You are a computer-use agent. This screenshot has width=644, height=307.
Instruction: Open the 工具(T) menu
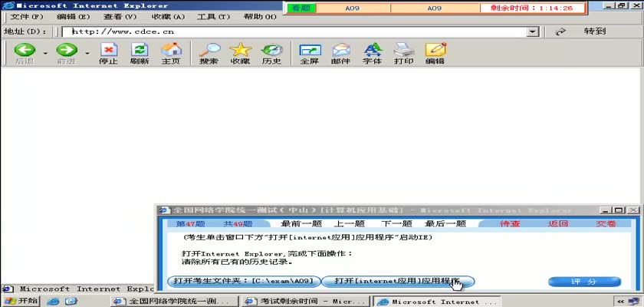point(213,17)
